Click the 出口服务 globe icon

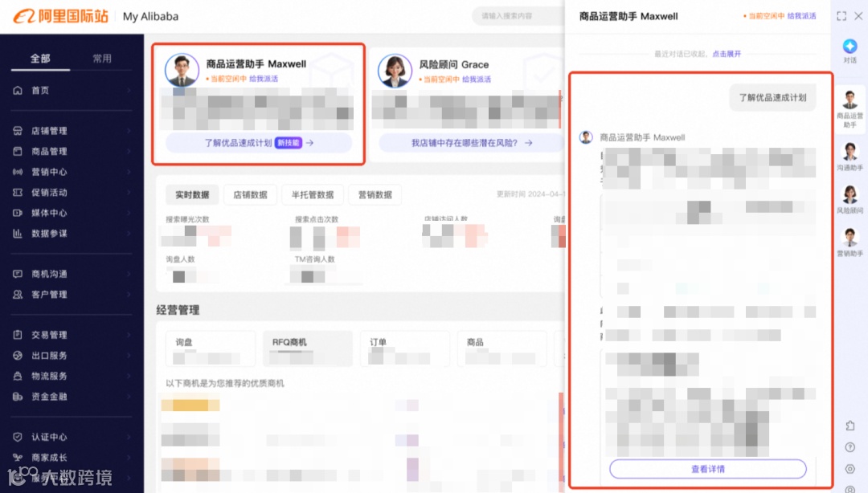click(x=18, y=355)
